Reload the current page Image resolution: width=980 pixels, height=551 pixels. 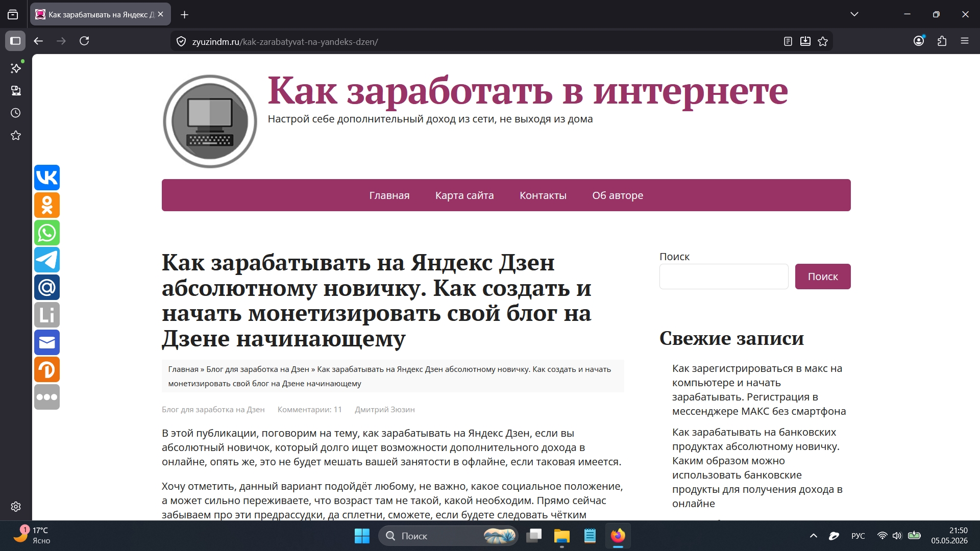[x=84, y=41]
